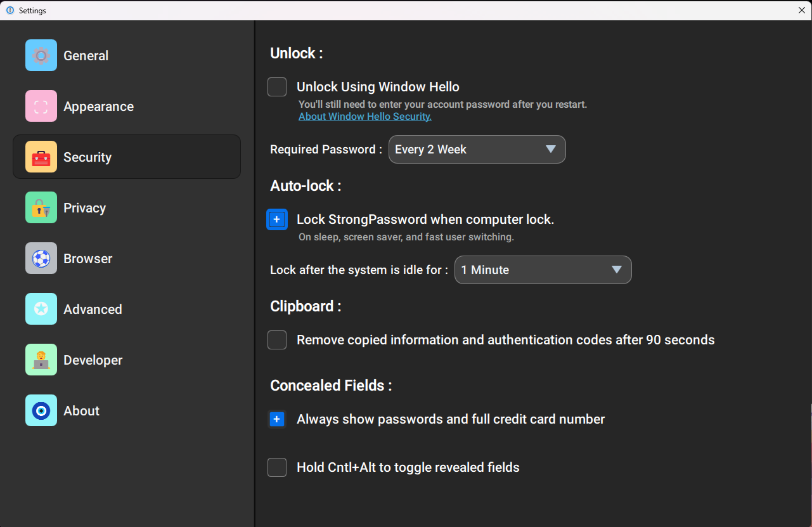Close the Settings window
This screenshot has width=812, height=527.
802,10
